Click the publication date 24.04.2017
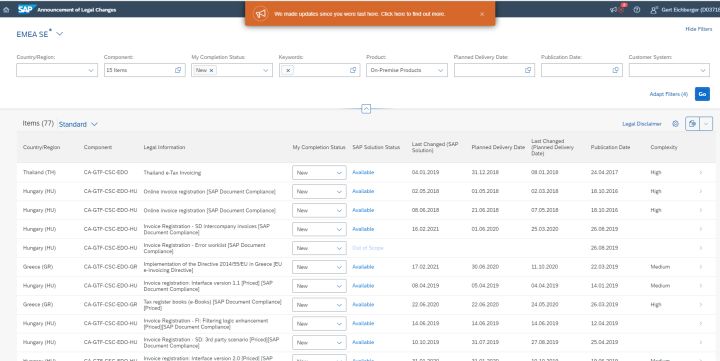The height and width of the screenshot is (361, 720). pyautogui.click(x=604, y=172)
